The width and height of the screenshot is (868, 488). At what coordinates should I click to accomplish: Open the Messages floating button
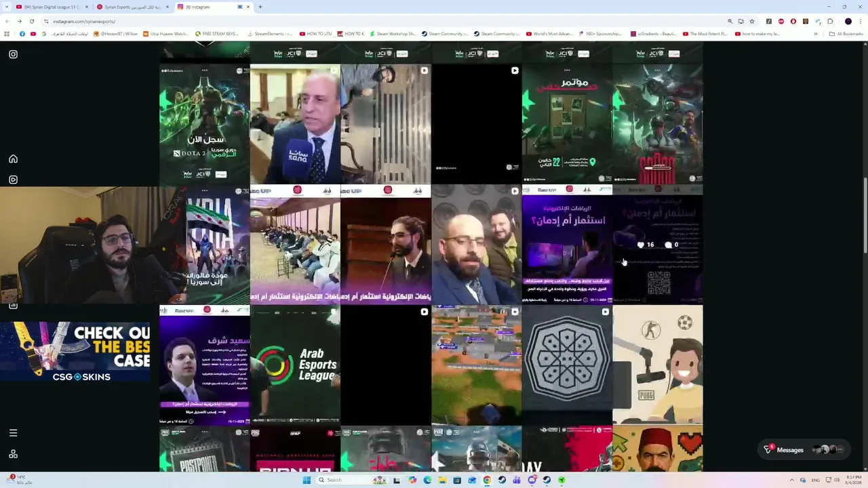tap(805, 449)
